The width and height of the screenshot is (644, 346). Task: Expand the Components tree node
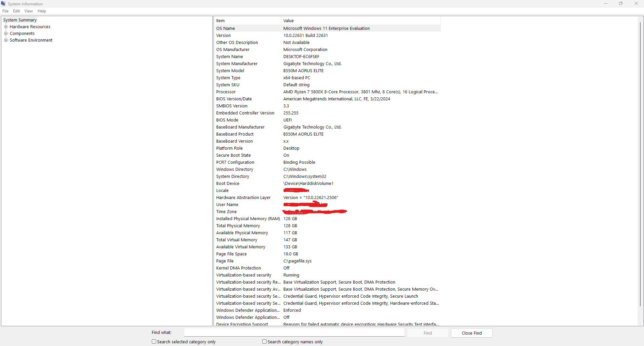[6, 33]
